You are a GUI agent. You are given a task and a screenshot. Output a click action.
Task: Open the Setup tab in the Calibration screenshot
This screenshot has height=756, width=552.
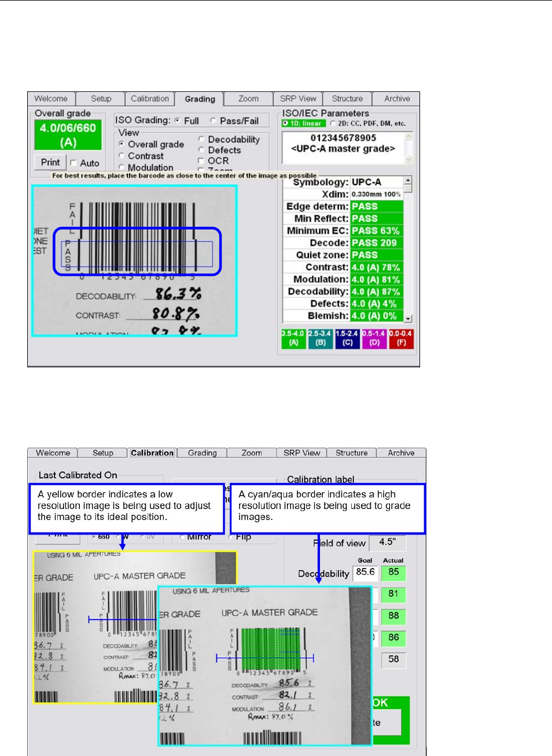tap(103, 453)
